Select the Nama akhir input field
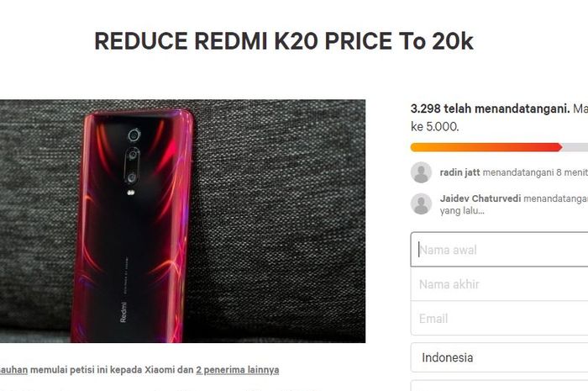 click(499, 284)
